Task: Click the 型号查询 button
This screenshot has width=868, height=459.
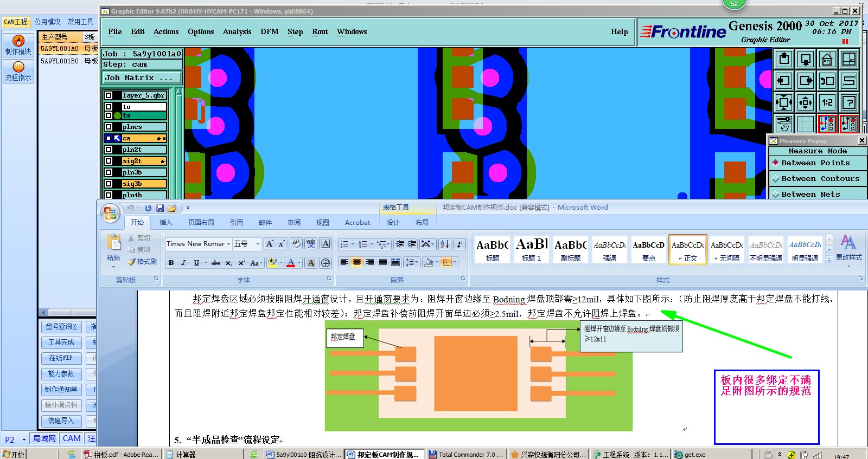Action: point(61,327)
